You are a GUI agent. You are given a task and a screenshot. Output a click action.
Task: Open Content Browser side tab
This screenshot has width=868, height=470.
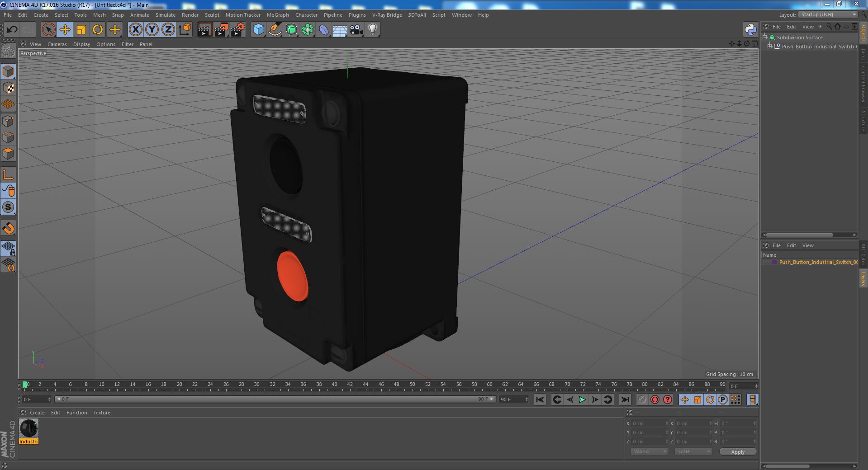pos(863,85)
